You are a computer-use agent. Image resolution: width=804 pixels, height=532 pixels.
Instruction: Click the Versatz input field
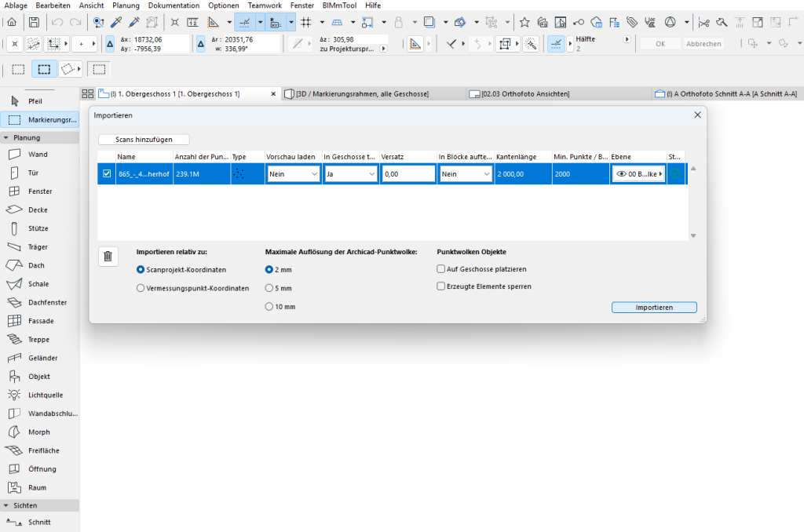pos(408,174)
